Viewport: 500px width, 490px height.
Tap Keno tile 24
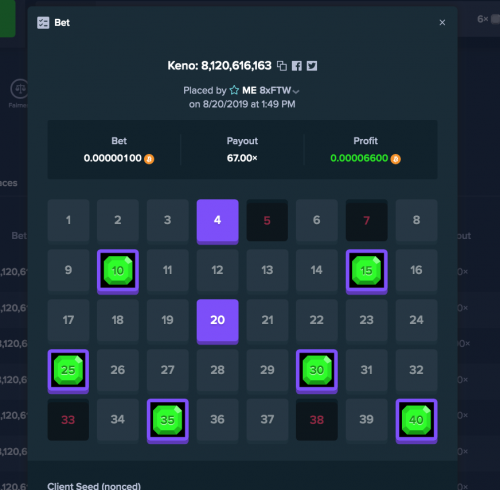click(416, 320)
